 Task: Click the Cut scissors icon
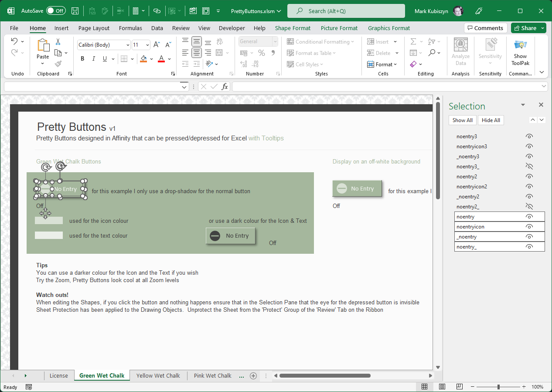(58, 42)
